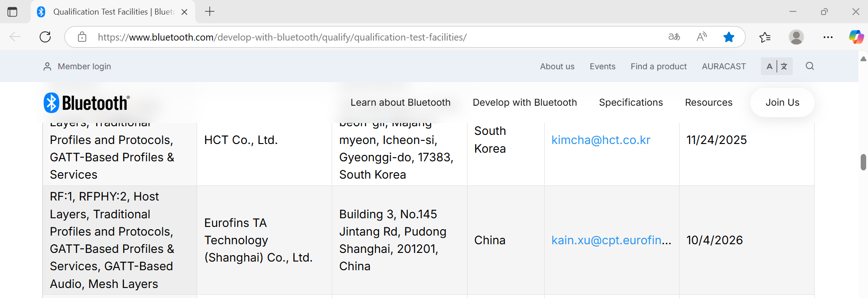
Task: Open Settings and more ellipsis menu
Action: 827,37
